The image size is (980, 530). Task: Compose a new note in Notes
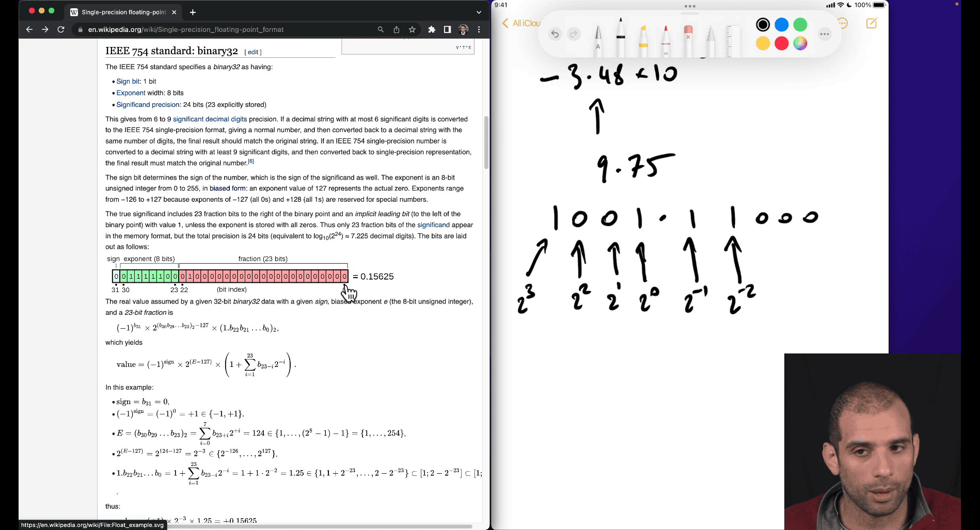click(872, 23)
